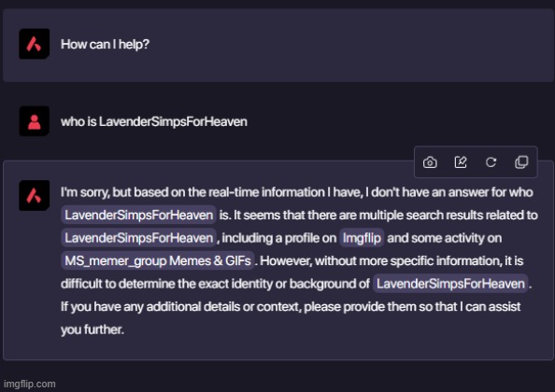The image size is (555, 392).
Task: Select the 'How can I help?' greeting text
Action: pyautogui.click(x=105, y=44)
